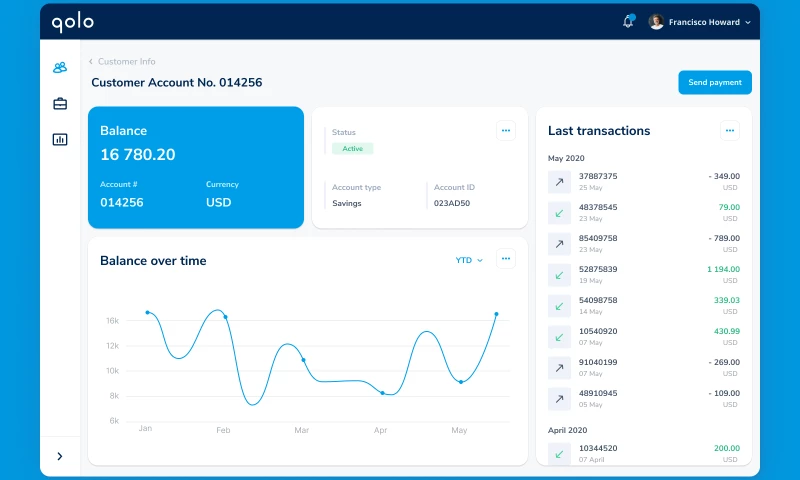Image resolution: width=800 pixels, height=480 pixels.
Task: Open the bar chart reports sidebar icon
Action: [60, 139]
